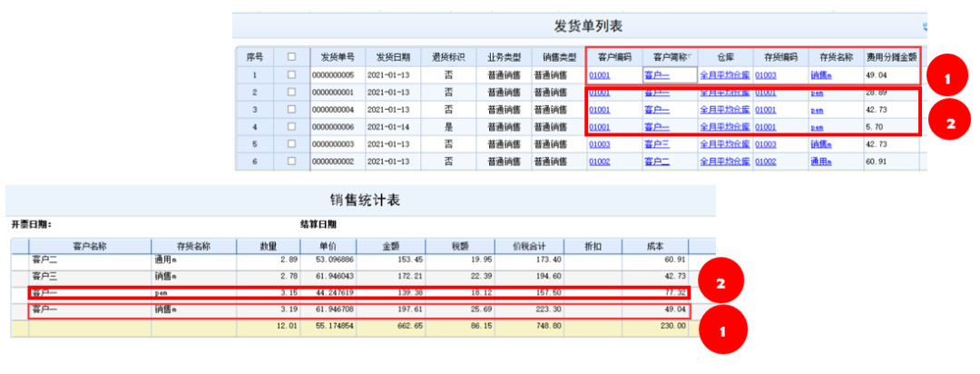980x374 pixels.
Task: Click the refresh icon beside 发货单列表 title
Action: click(x=925, y=26)
